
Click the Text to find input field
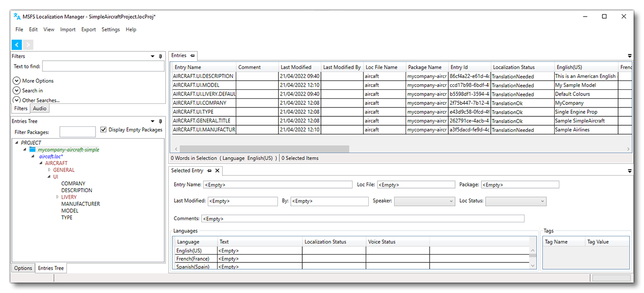[x=103, y=66]
